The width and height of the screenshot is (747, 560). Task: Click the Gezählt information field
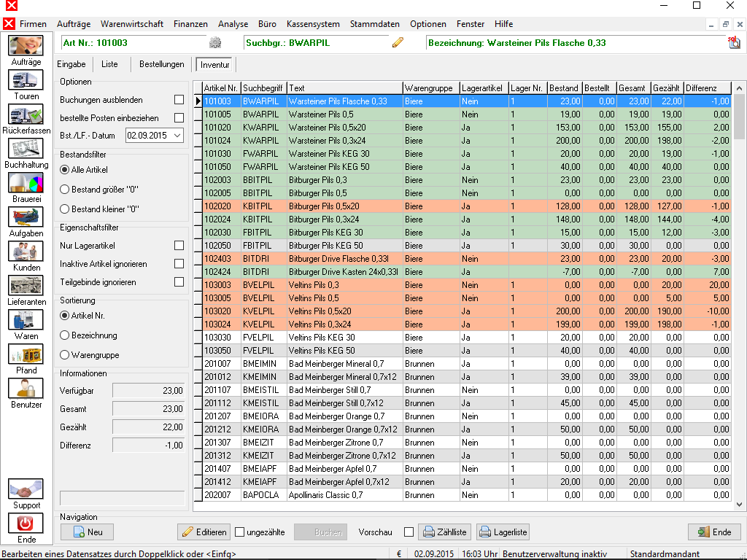(148, 427)
